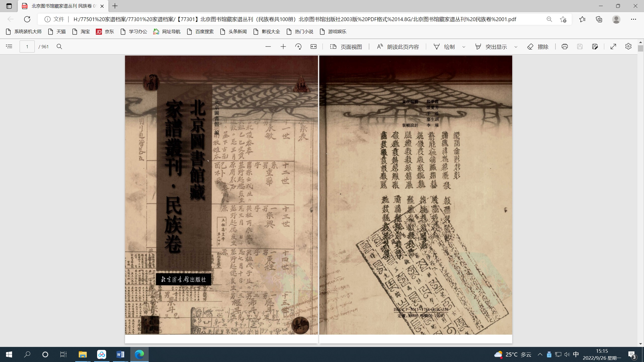The height and width of the screenshot is (362, 644).
Task: Open the Collections panel
Action: point(599,19)
